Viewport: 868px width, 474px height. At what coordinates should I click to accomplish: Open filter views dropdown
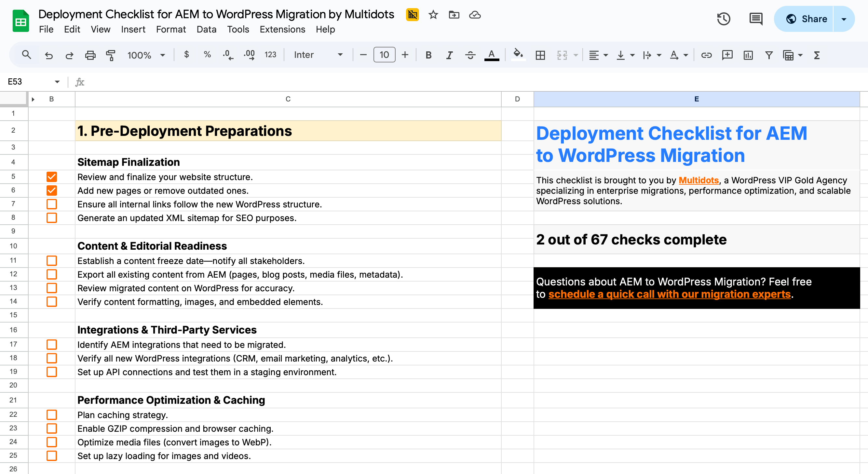(x=793, y=55)
